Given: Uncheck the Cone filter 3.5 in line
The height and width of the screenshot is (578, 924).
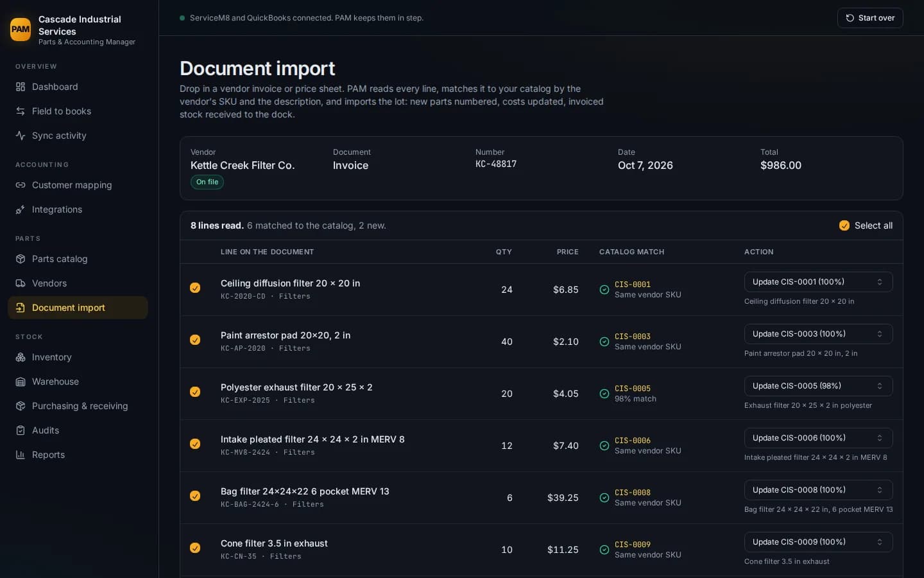Looking at the screenshot, I should (195, 548).
